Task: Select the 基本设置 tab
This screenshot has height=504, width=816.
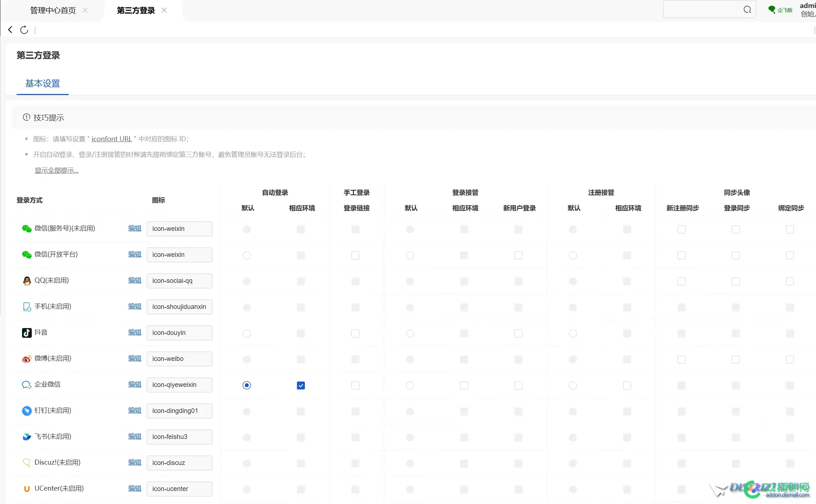Action: pyautogui.click(x=42, y=83)
